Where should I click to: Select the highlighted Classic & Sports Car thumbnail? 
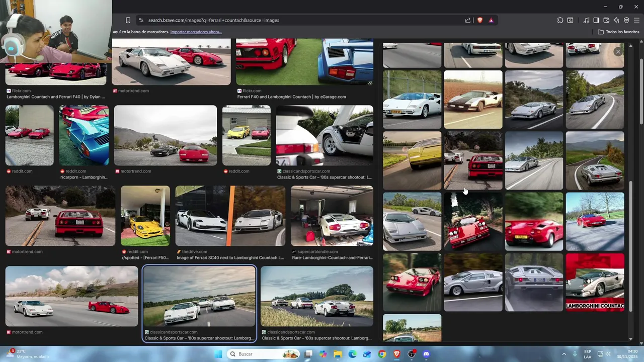[x=199, y=297]
